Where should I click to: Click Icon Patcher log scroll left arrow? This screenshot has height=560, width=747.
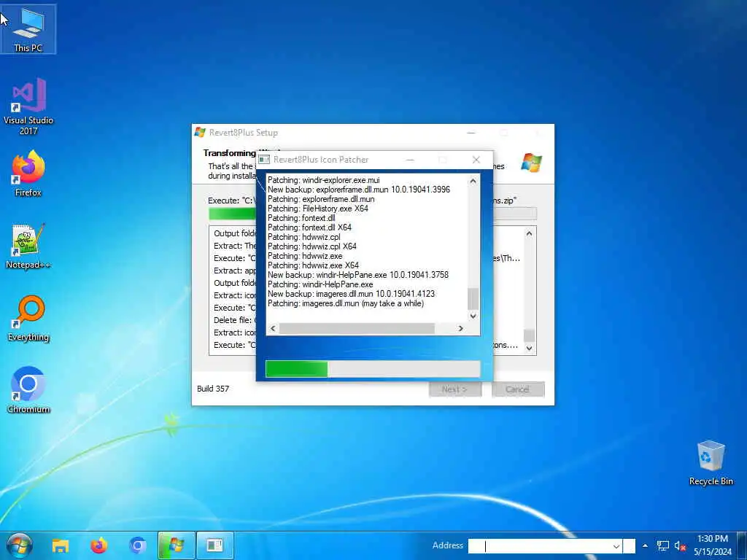[273, 328]
